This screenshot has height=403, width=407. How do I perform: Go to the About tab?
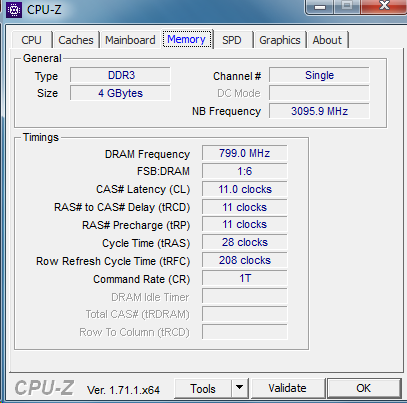tap(327, 40)
